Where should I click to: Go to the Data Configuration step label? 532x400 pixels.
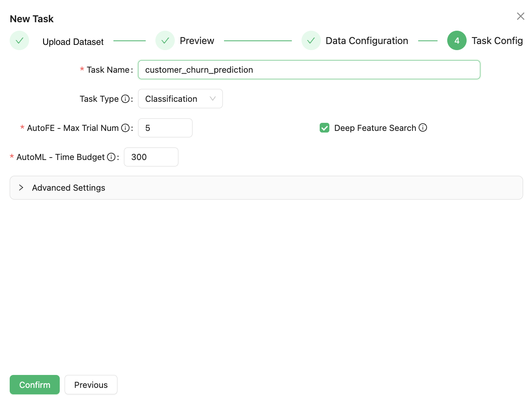pos(367,41)
